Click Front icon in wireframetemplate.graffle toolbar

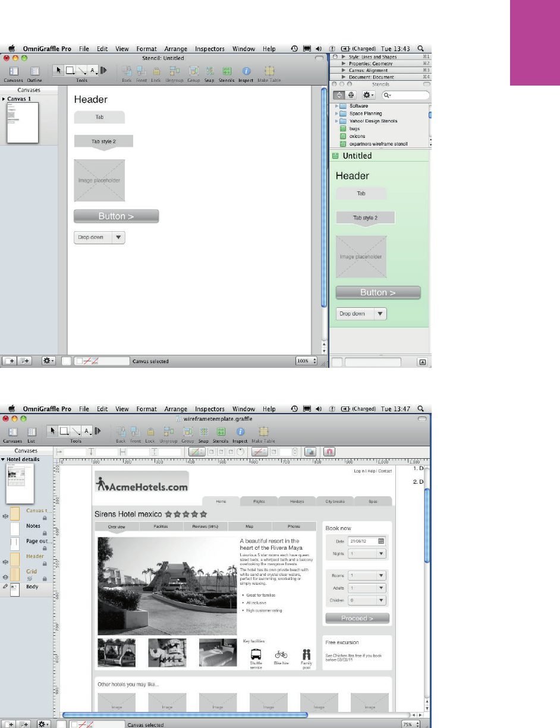[x=136, y=431]
